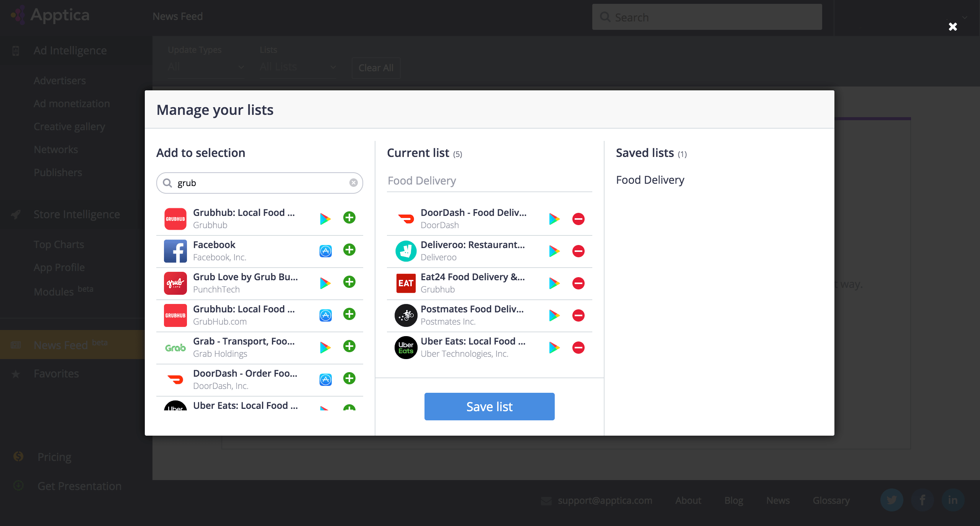The image size is (980, 526).
Task: Open Networks in sidebar
Action: click(56, 150)
